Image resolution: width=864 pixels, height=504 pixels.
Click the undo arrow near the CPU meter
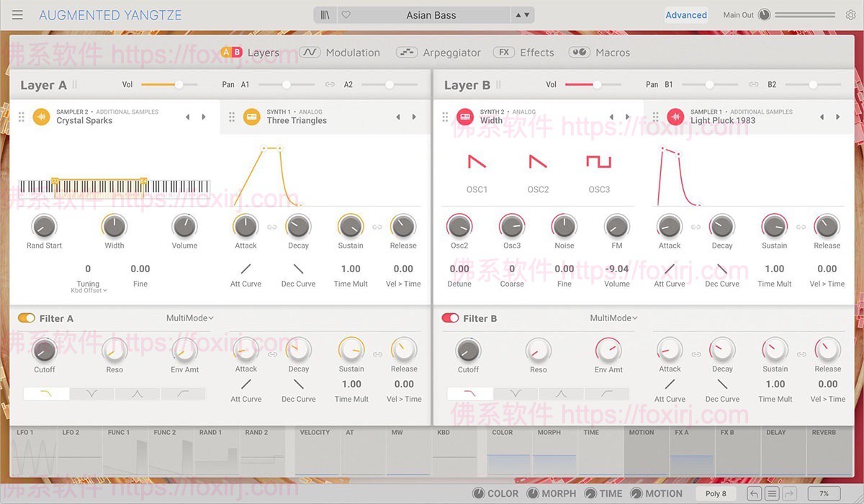coord(755,493)
